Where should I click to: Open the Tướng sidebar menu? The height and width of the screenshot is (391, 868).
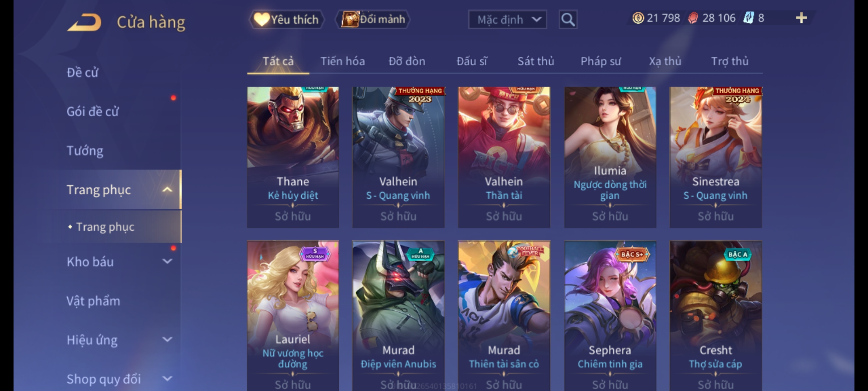coord(85,151)
